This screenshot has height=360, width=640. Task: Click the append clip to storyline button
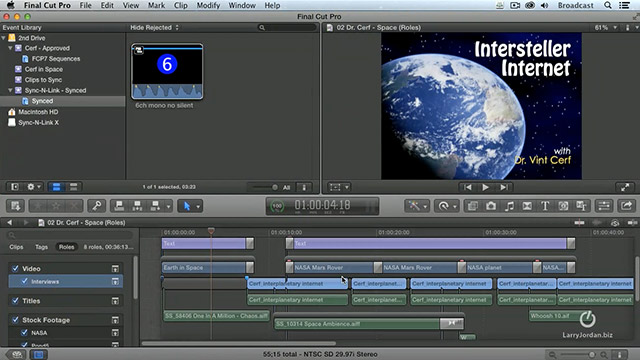[x=155, y=206]
